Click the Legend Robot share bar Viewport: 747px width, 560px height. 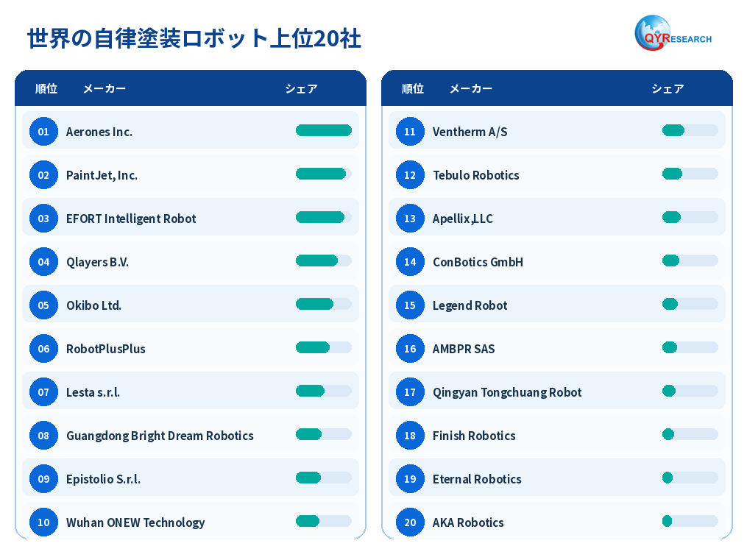click(x=690, y=304)
